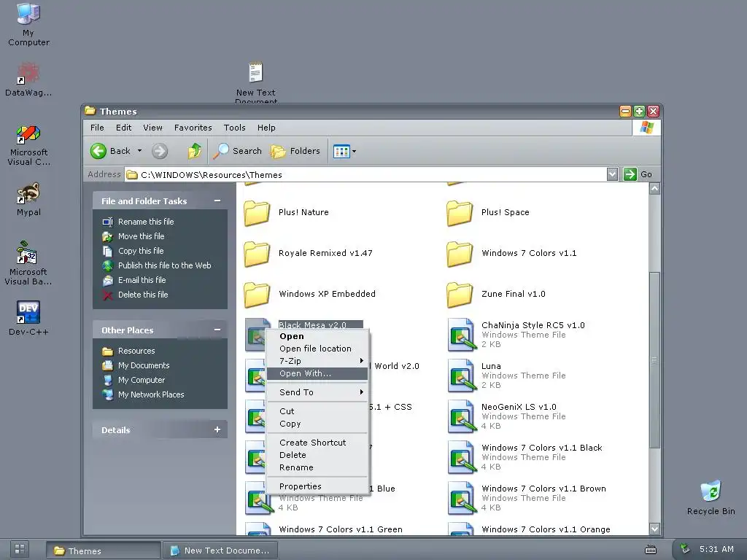
Task: Click the Forward arrow button
Action: (160, 152)
